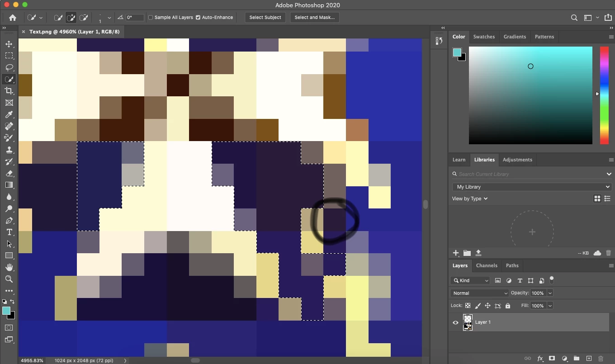Image resolution: width=615 pixels, height=364 pixels.
Task: Switch to the Channels tab
Action: point(487,265)
